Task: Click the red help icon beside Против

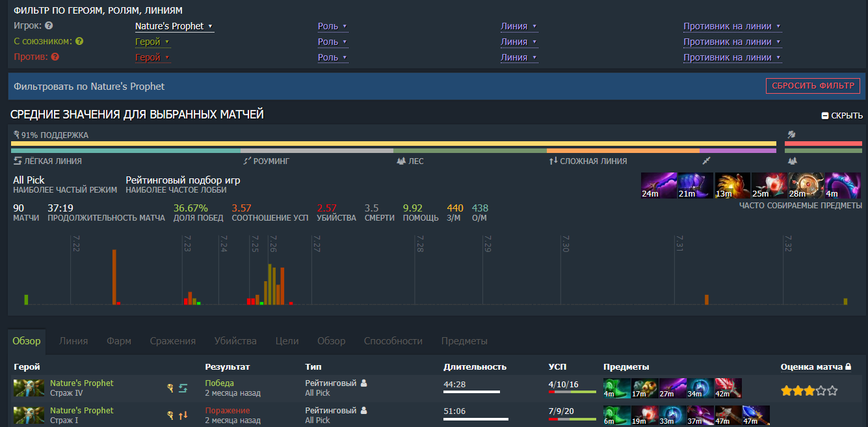Action: [55, 57]
